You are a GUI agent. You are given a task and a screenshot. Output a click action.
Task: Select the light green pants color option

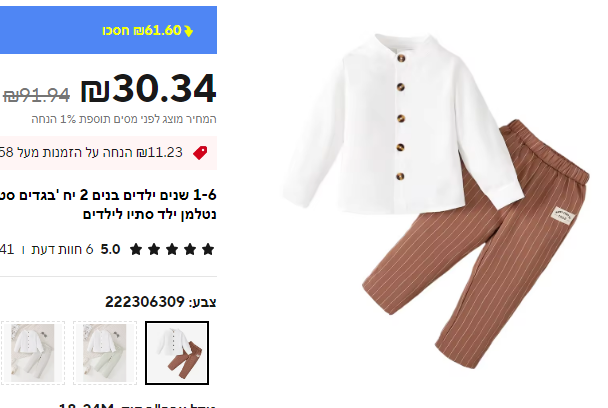[105, 353]
